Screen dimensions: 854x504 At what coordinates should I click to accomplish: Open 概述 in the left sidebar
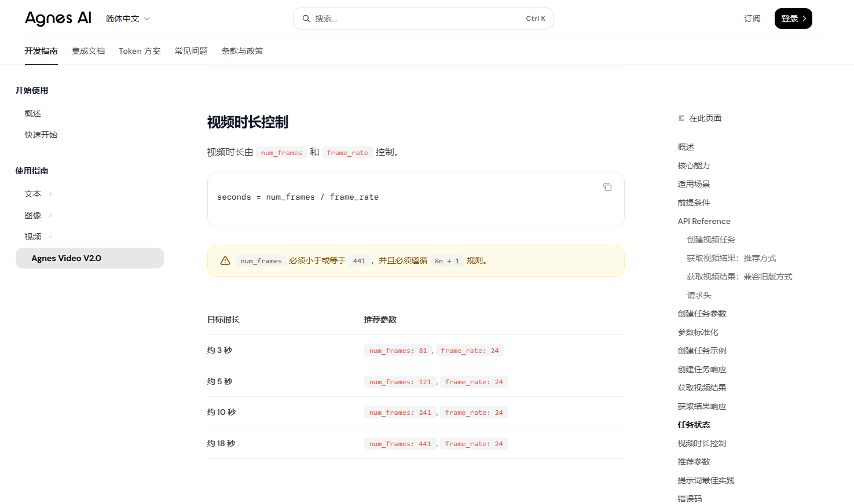click(x=33, y=113)
